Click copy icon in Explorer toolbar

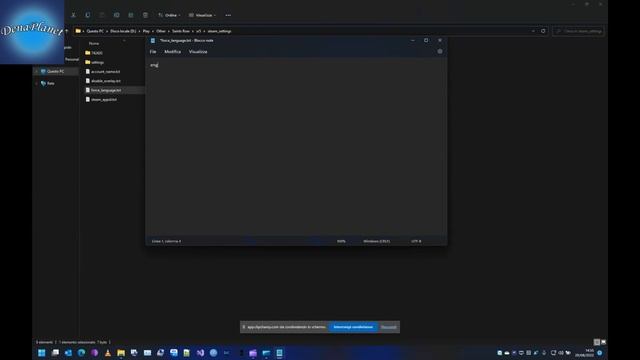[x=87, y=15]
